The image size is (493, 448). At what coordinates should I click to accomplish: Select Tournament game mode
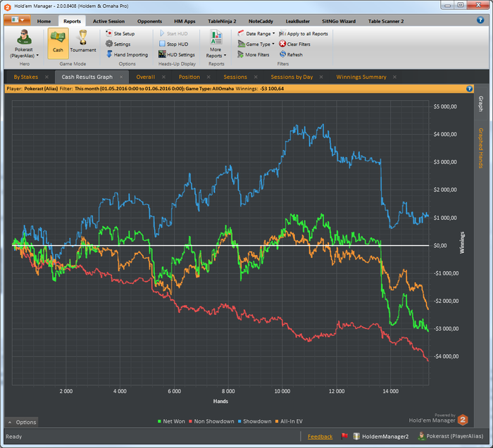click(82, 43)
